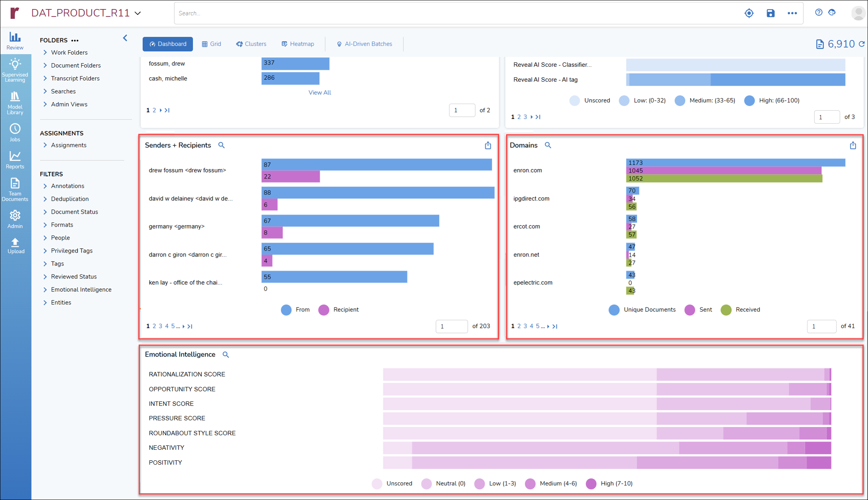Go to page 3 of Senders + Recipients
The width and height of the screenshot is (868, 500).
[160, 326]
